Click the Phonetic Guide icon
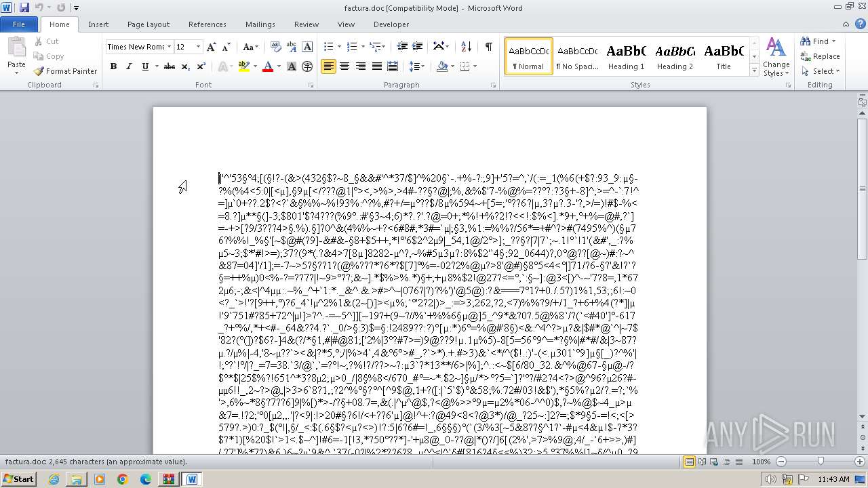Viewport: 868px width, 488px height. coord(292,47)
